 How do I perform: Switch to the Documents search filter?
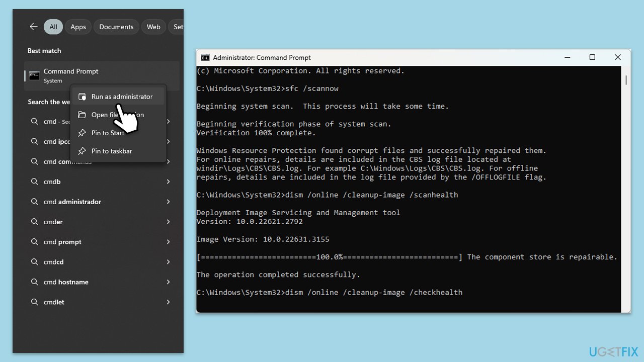(116, 27)
